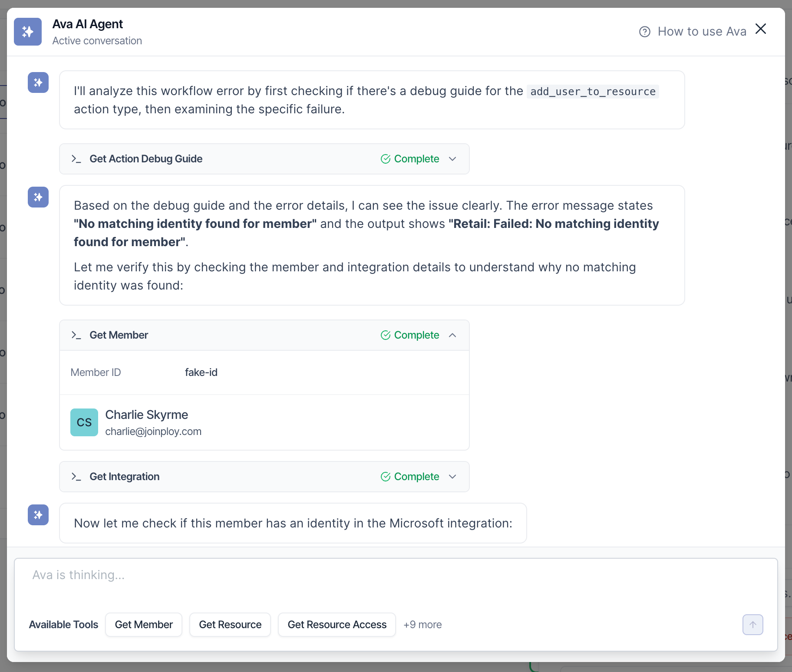The image size is (792, 672).
Task: Click the terminal icon beside Get Action Debug Guide
Action: (x=76, y=159)
